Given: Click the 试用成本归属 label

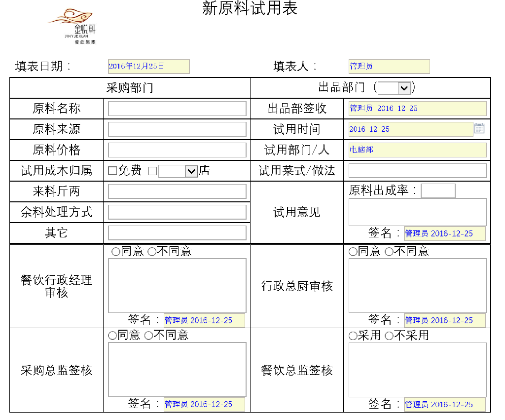Looking at the screenshot, I should [56, 170].
